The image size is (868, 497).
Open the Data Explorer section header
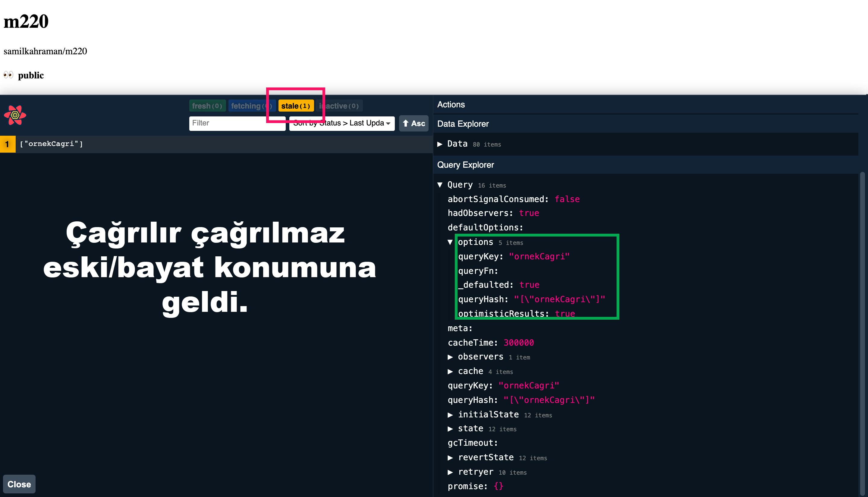[646, 124]
